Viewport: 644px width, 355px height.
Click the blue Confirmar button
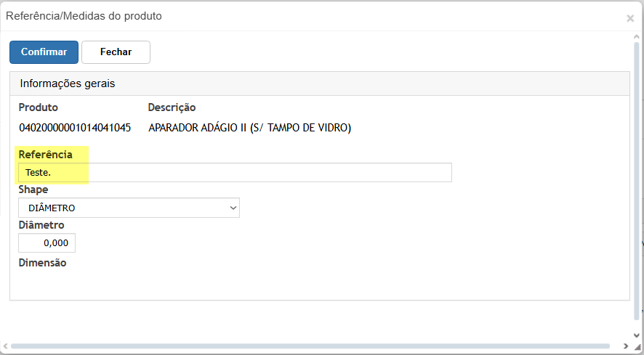coord(44,52)
